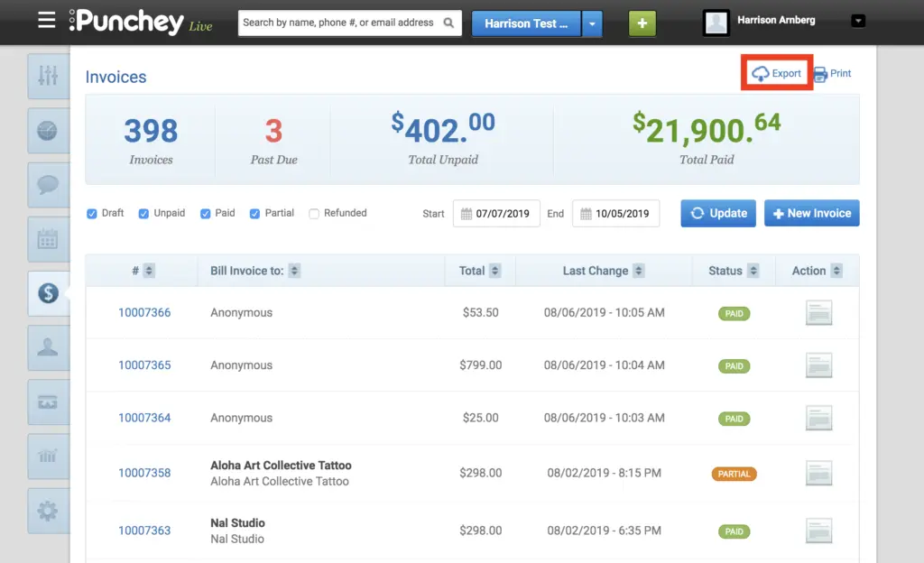Image resolution: width=924 pixels, height=563 pixels.
Task: Uncheck the Paid filter checkbox
Action: coord(205,214)
